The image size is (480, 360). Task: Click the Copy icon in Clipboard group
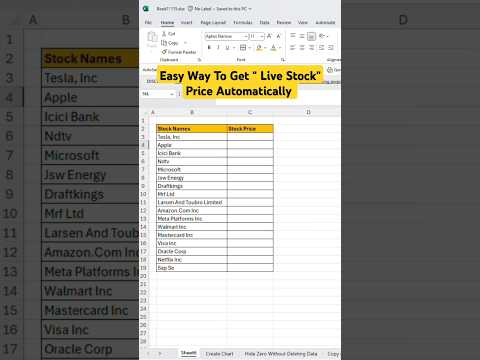click(164, 43)
